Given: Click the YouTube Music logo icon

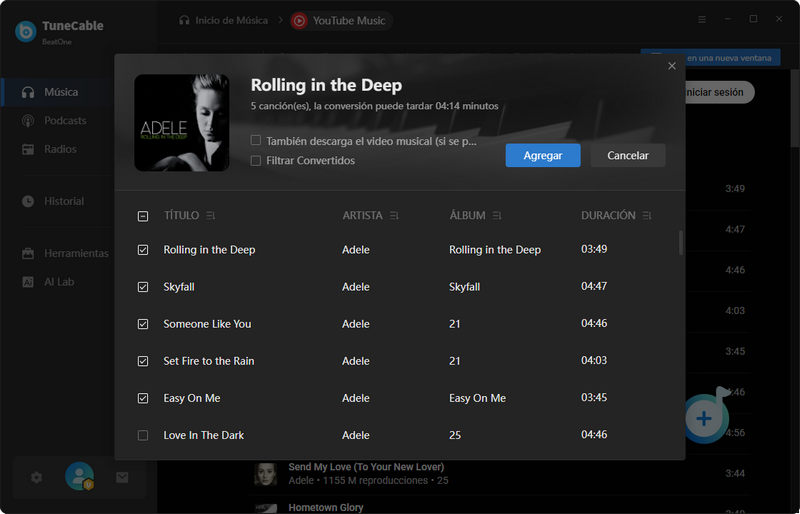Looking at the screenshot, I should point(299,20).
